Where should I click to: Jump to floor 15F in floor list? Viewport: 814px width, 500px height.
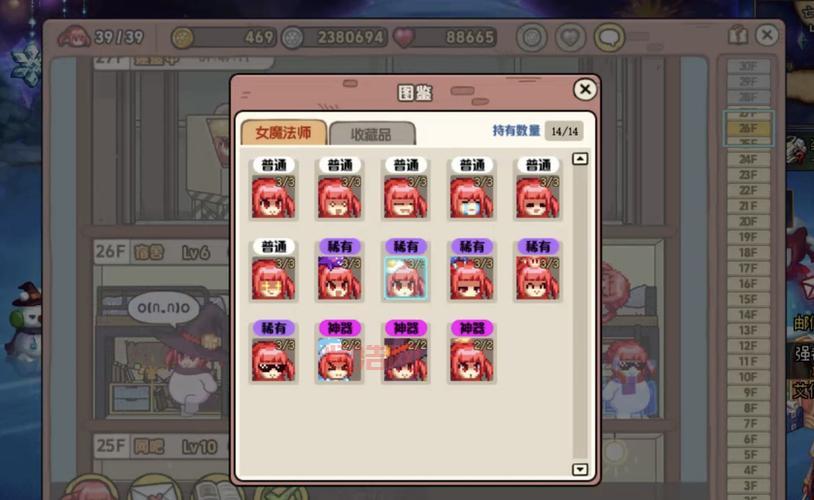pos(748,299)
